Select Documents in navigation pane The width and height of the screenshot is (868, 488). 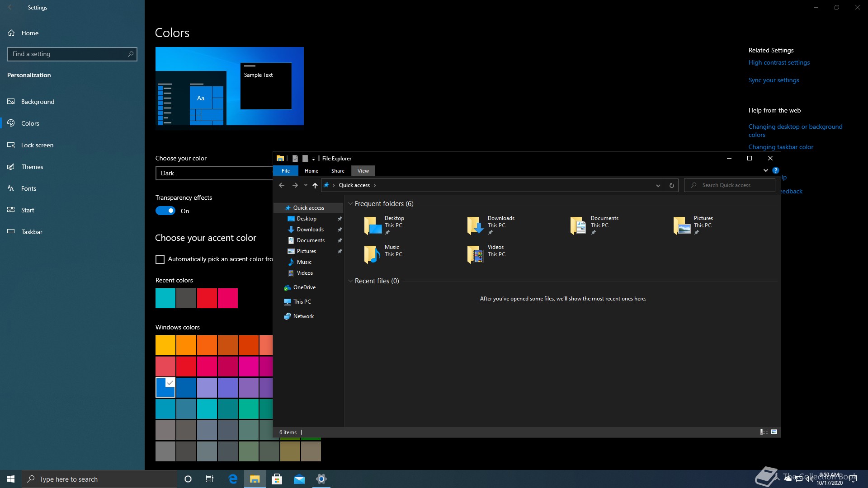point(311,240)
